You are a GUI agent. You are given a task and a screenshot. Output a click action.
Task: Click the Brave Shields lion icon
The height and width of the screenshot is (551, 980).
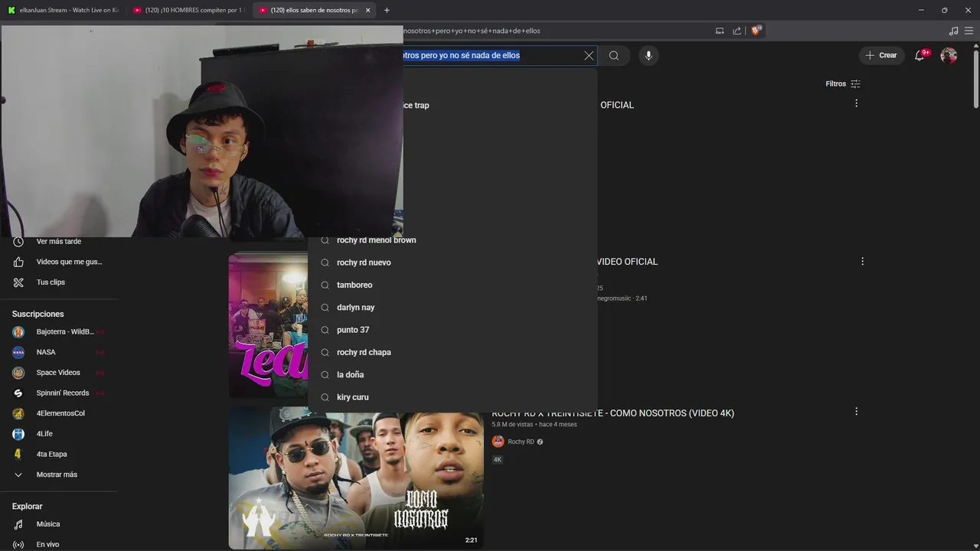(x=756, y=31)
